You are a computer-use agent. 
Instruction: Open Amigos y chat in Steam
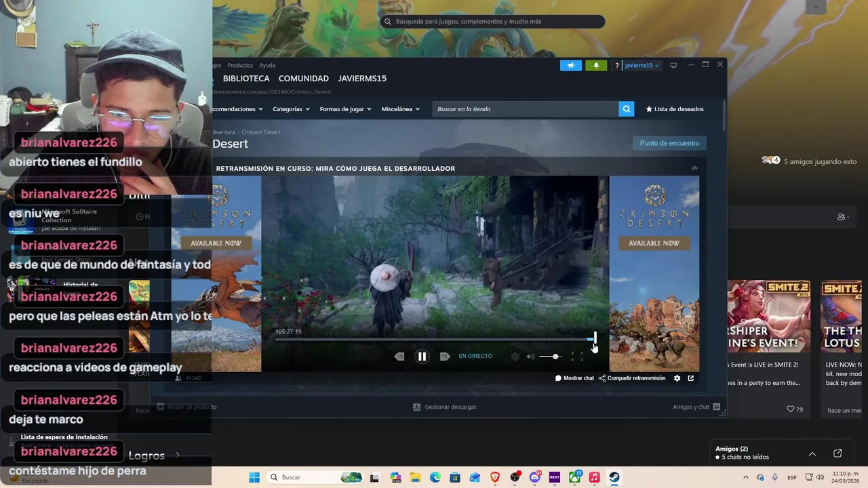pyautogui.click(x=696, y=407)
